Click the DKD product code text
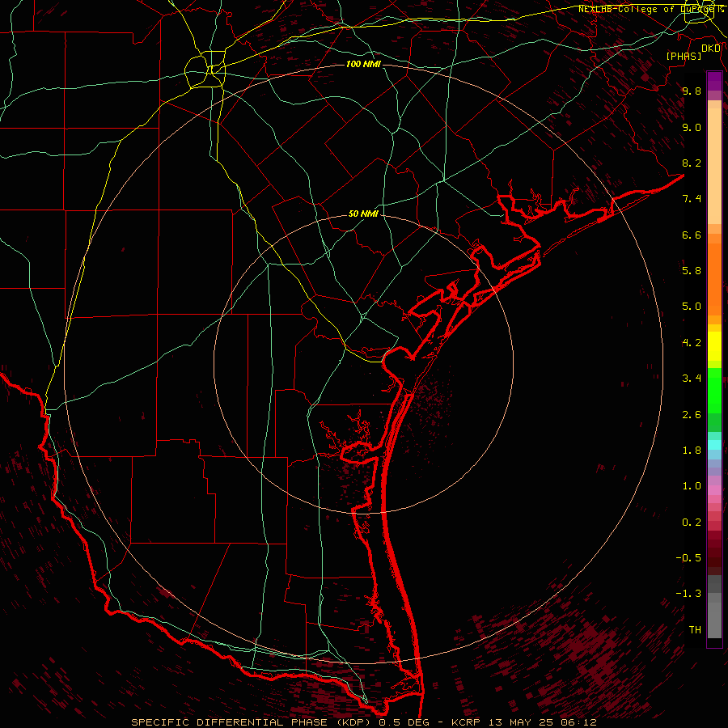This screenshot has width=728, height=728. (x=711, y=49)
